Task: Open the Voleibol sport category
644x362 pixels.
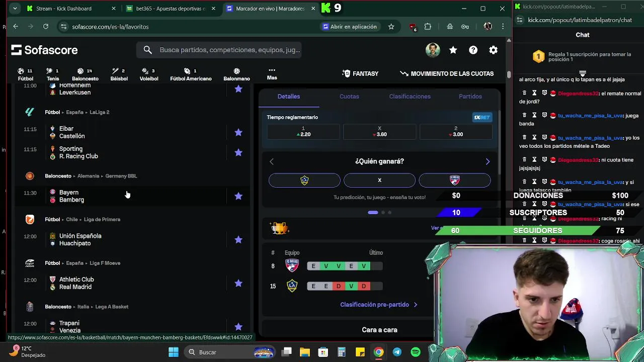Action: [148, 74]
